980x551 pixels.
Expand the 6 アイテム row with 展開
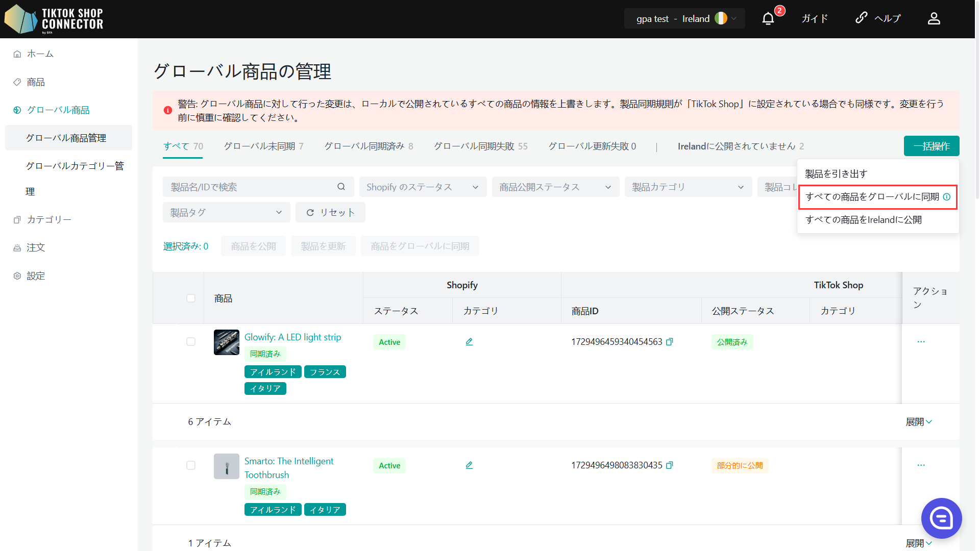click(918, 422)
